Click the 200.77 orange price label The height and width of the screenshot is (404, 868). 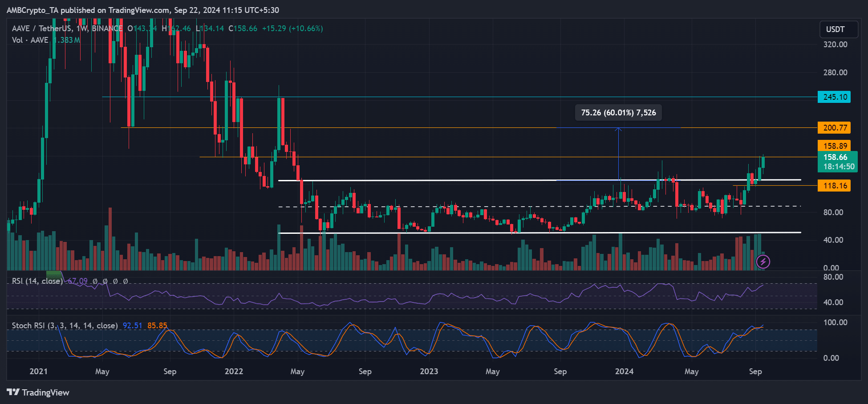point(834,128)
